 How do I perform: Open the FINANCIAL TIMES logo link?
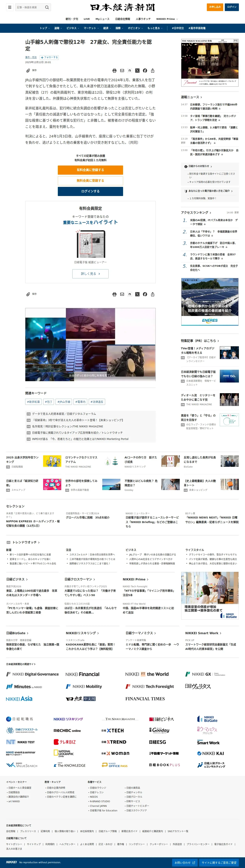[x=145, y=699]
